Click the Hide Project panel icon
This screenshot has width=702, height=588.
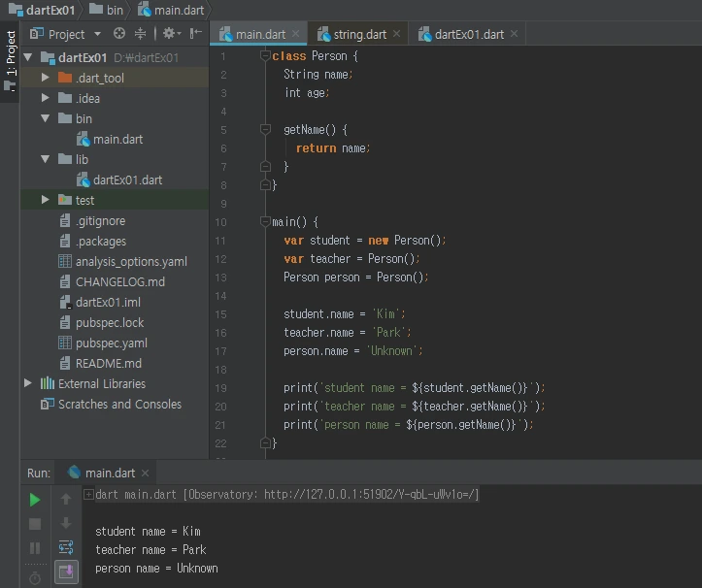[196, 34]
